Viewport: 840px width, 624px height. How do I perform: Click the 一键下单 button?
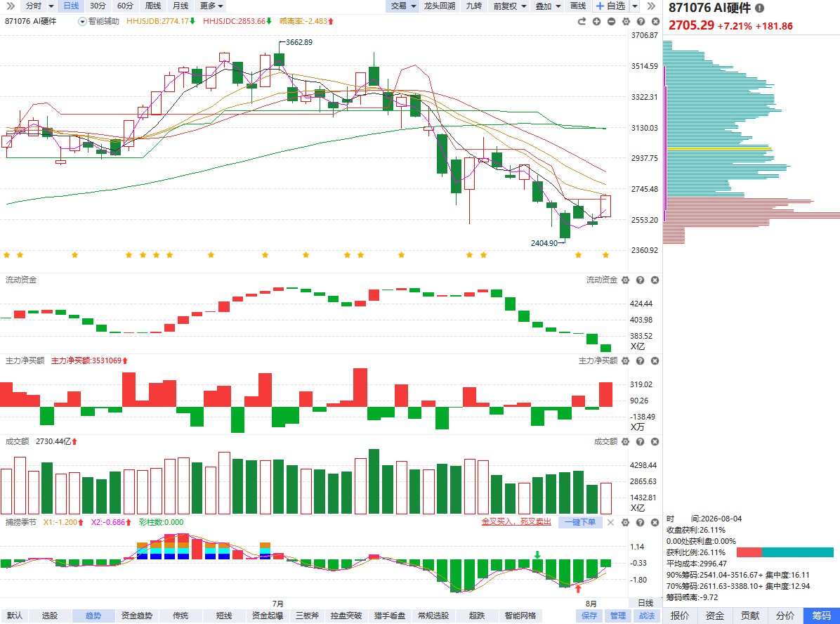point(579,522)
